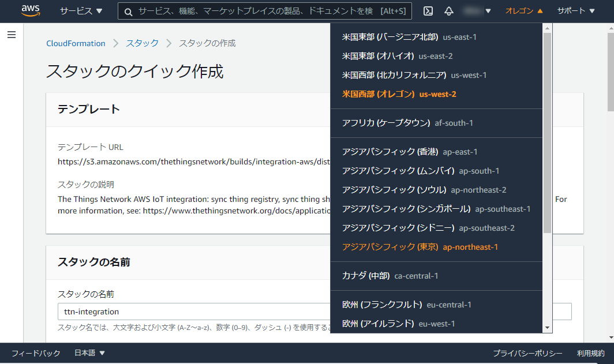Select region アジアパシフィック (シドニー) ap-southeast-2

click(x=436, y=228)
